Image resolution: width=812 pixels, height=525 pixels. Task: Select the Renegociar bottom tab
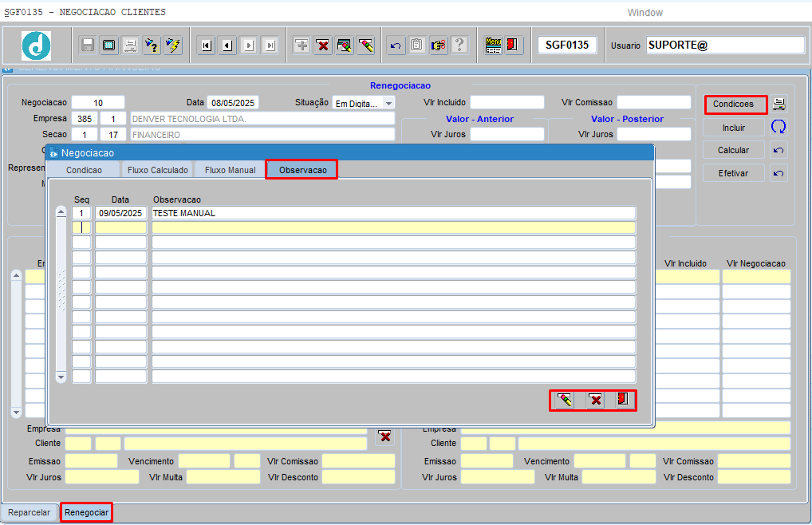click(86, 512)
